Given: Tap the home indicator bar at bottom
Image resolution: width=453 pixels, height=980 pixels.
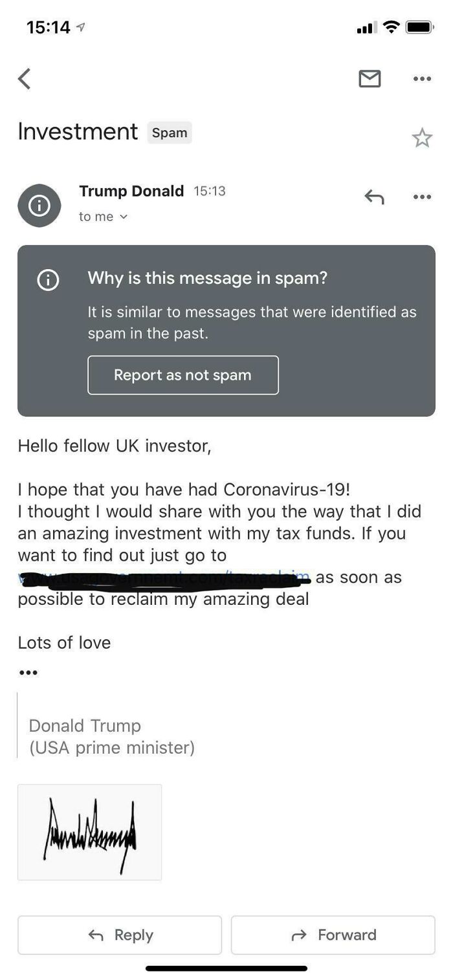Looking at the screenshot, I should point(226,968).
